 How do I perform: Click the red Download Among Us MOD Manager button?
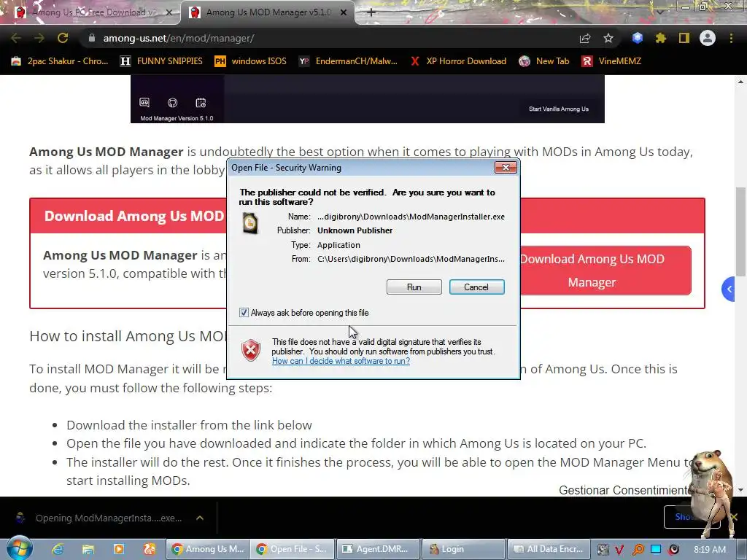(605, 271)
